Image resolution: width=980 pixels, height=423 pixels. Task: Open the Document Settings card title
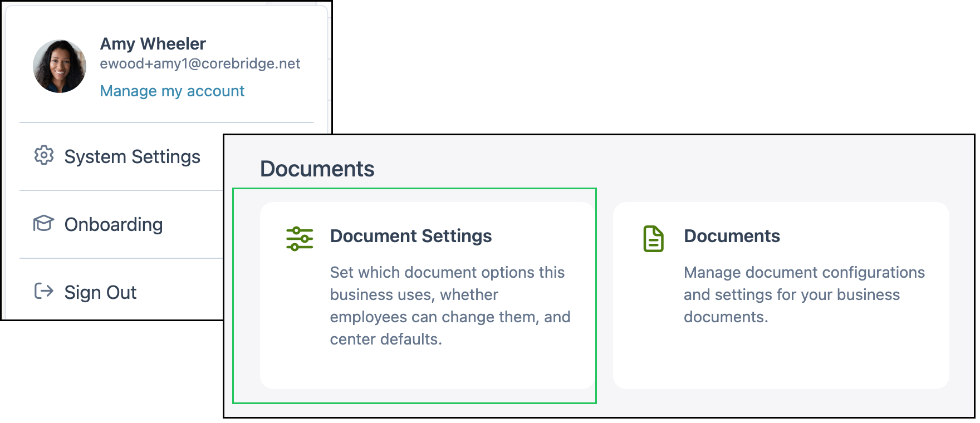pyautogui.click(x=411, y=236)
